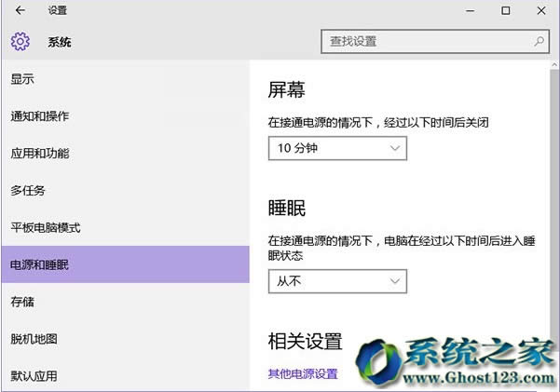Open 多任务 settings
This screenshot has width=560, height=392.
tap(28, 191)
